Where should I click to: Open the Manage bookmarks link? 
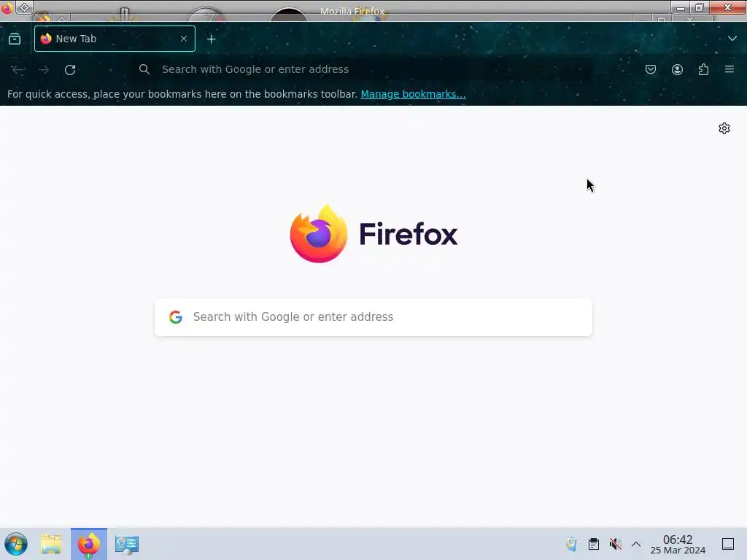tap(413, 94)
